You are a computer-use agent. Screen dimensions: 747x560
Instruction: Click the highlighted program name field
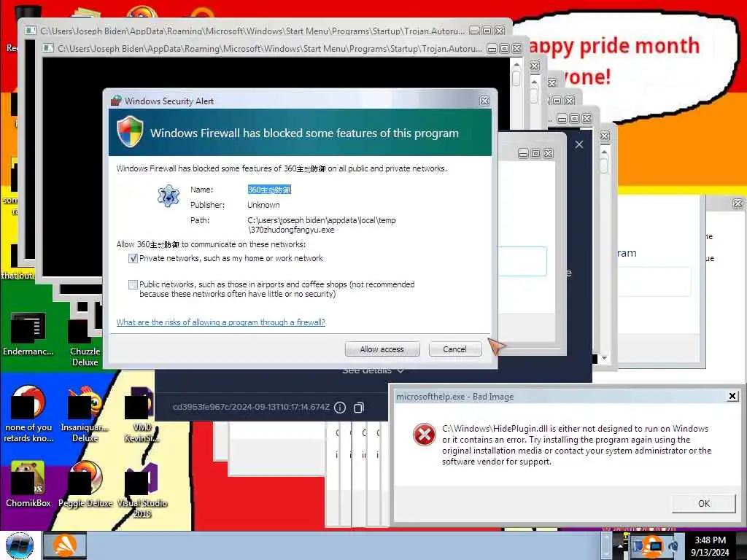pos(269,190)
